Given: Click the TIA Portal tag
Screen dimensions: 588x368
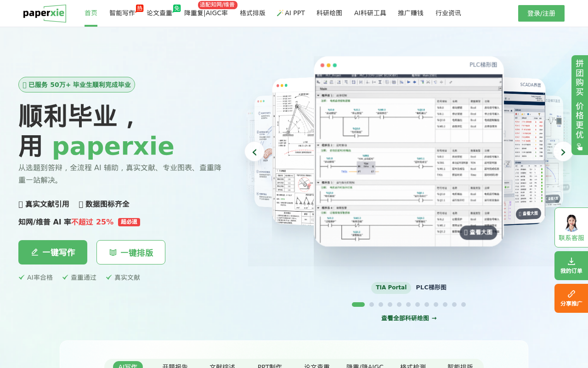Looking at the screenshot, I should pos(391,287).
